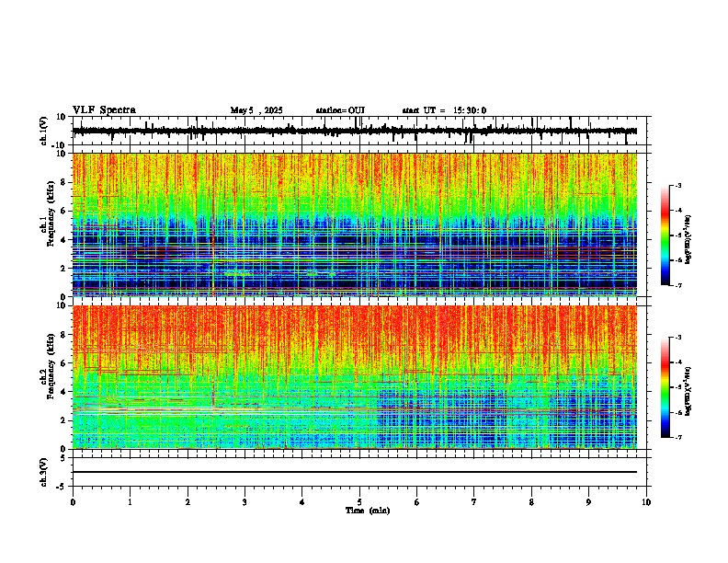
Task: Click the "ch.1(V)" waveform axis label
Action: coord(44,131)
